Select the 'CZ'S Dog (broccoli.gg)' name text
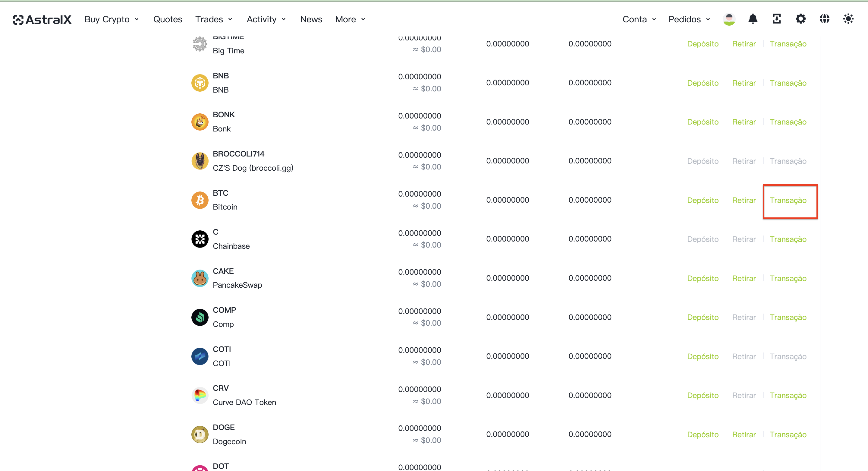 coord(253,168)
